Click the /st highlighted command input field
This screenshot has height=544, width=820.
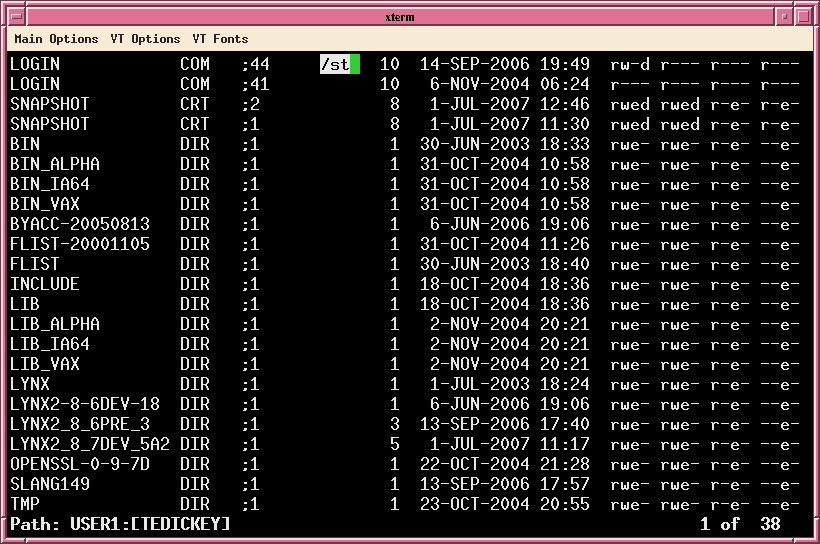click(x=339, y=64)
